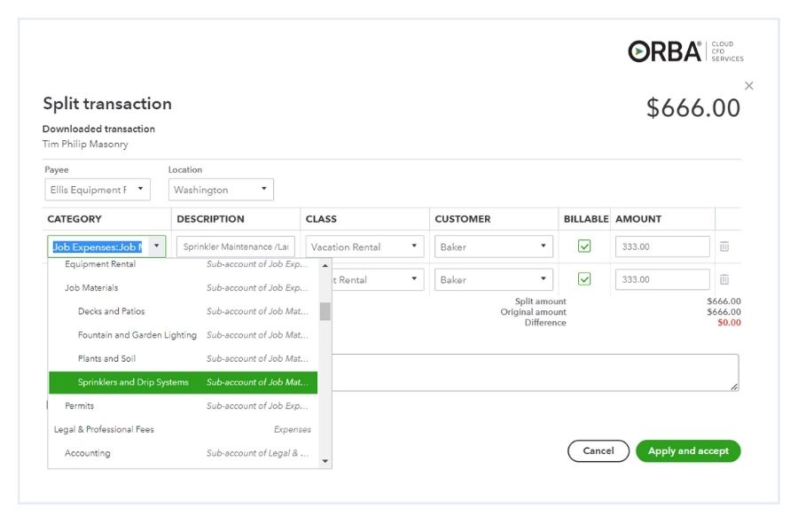
Task: Click the Cancel button
Action: click(598, 451)
